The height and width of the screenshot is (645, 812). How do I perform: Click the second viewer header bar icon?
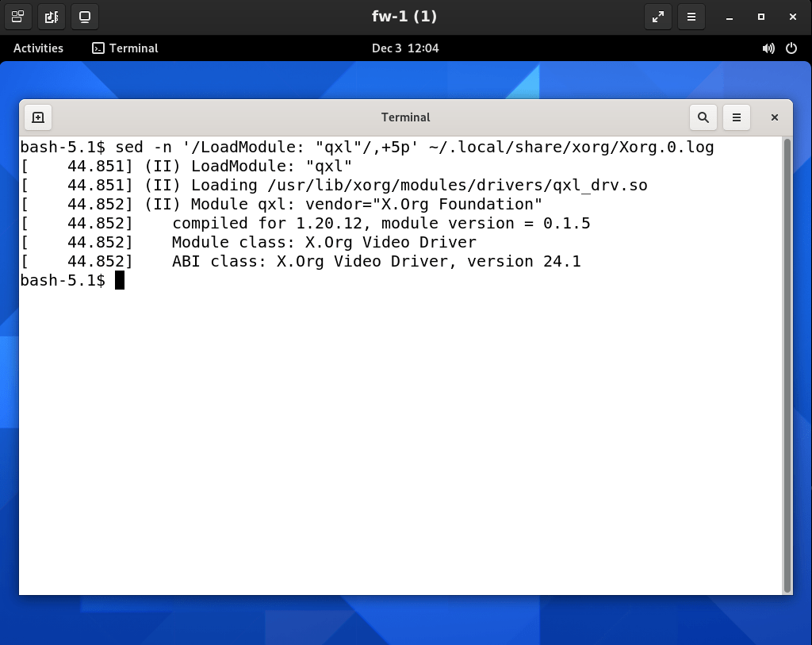pos(52,17)
